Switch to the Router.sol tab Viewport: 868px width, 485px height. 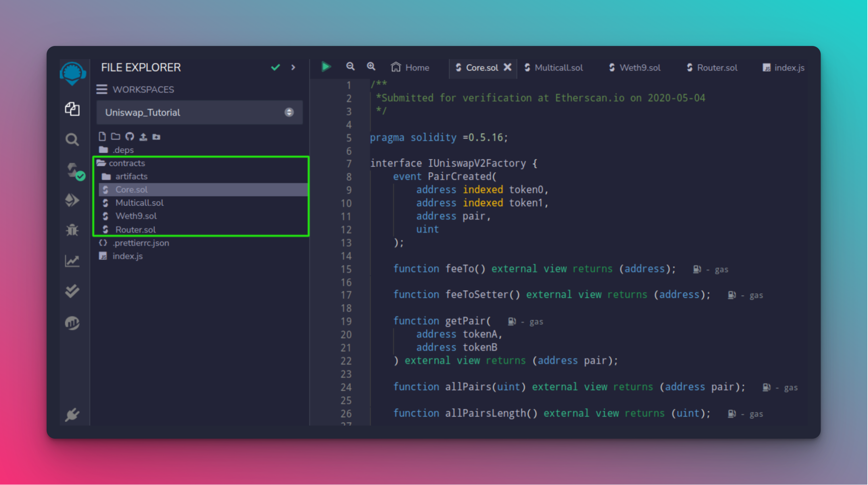click(x=712, y=67)
